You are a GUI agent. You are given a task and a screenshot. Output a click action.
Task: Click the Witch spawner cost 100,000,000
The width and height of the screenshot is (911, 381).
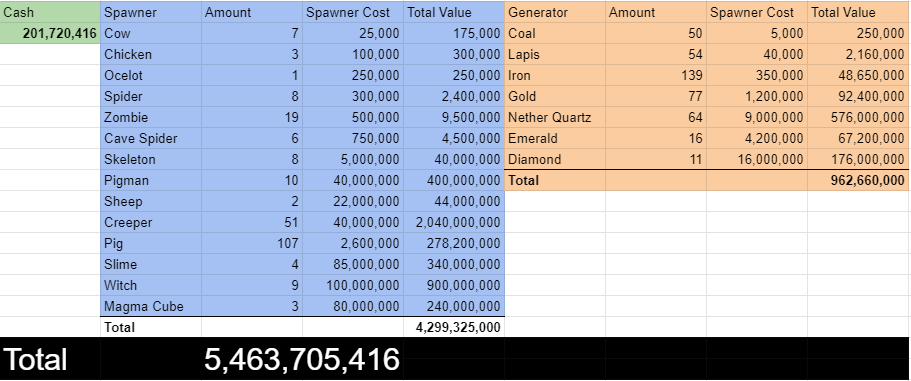(353, 285)
